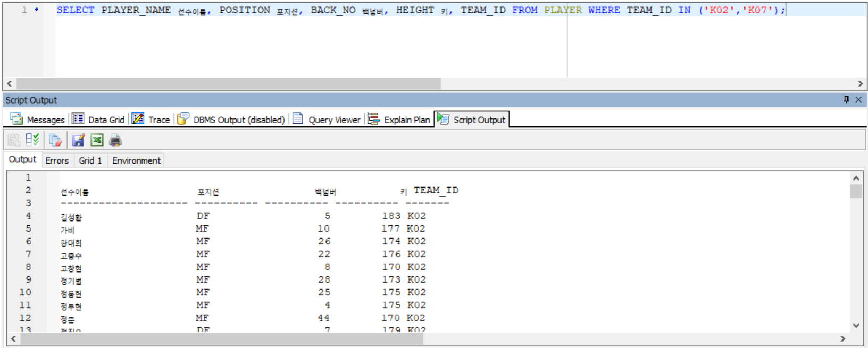
Task: Open the DBMS Output (disabled) tab
Action: 231,120
